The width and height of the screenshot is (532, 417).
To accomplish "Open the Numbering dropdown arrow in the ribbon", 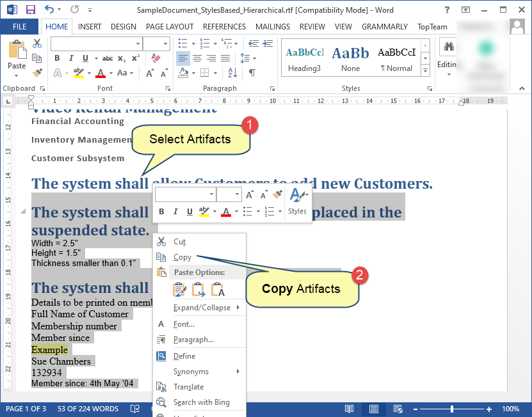I will pyautogui.click(x=215, y=43).
